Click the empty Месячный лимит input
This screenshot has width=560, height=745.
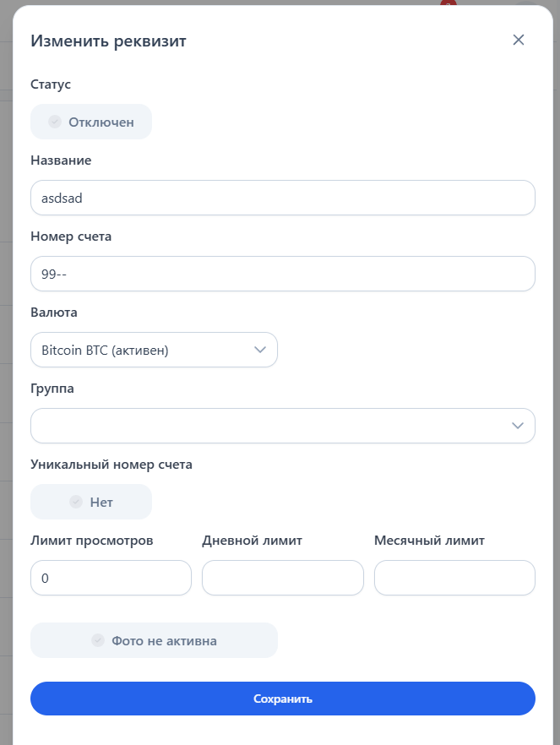[x=454, y=578]
